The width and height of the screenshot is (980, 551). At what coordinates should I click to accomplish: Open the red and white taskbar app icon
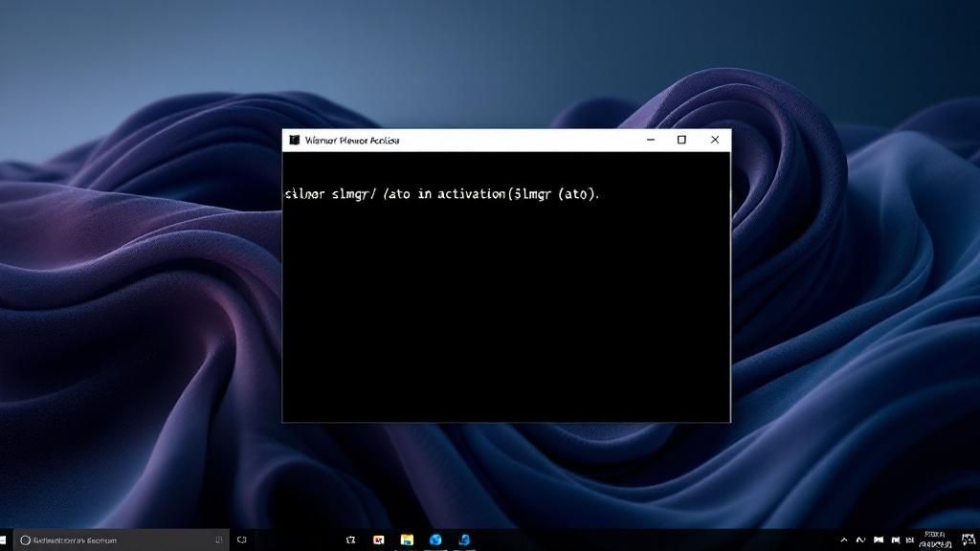(379, 540)
